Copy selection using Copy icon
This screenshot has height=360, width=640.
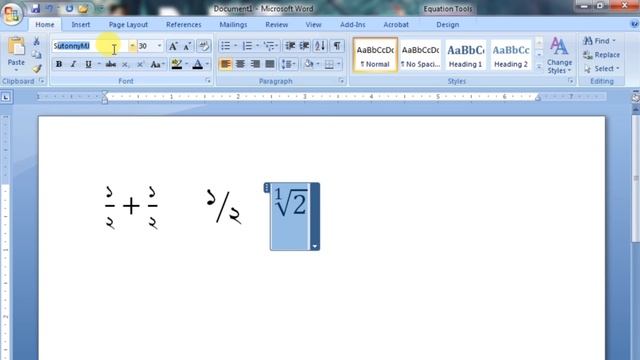click(37, 55)
